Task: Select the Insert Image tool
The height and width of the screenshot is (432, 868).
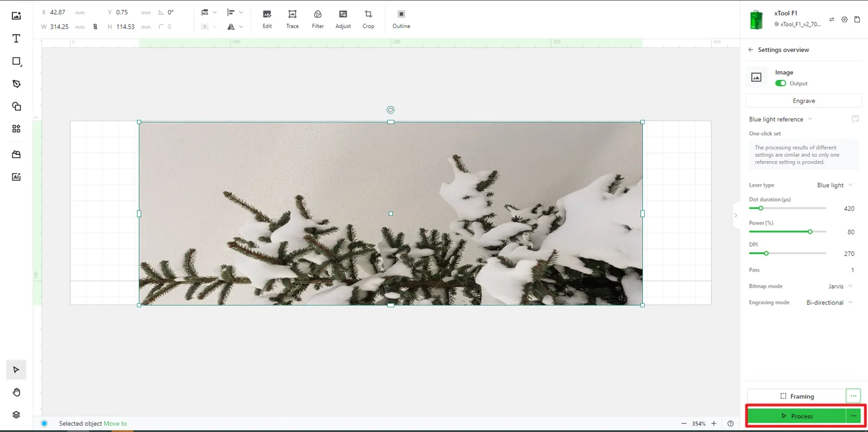Action: (x=16, y=15)
